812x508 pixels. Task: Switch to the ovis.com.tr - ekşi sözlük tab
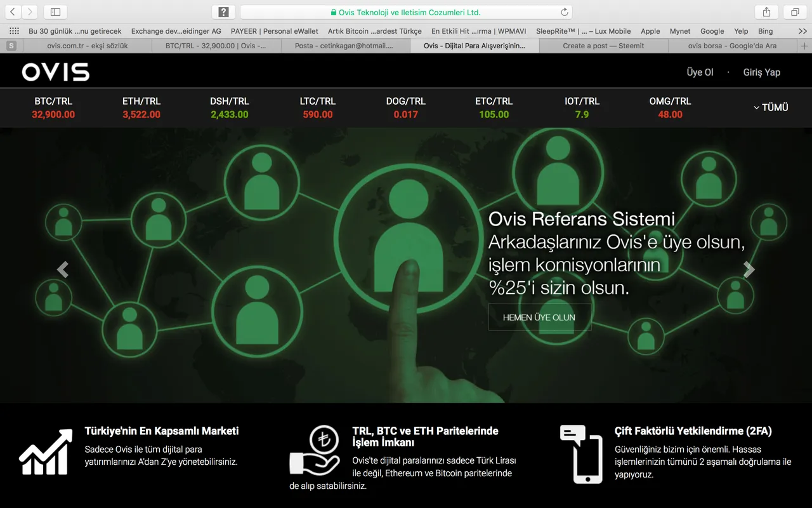click(88, 46)
